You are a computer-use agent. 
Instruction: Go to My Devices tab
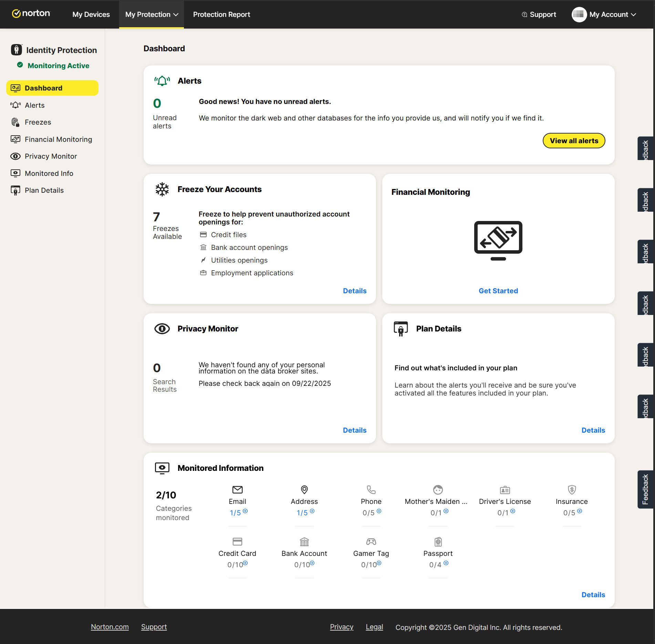point(91,14)
